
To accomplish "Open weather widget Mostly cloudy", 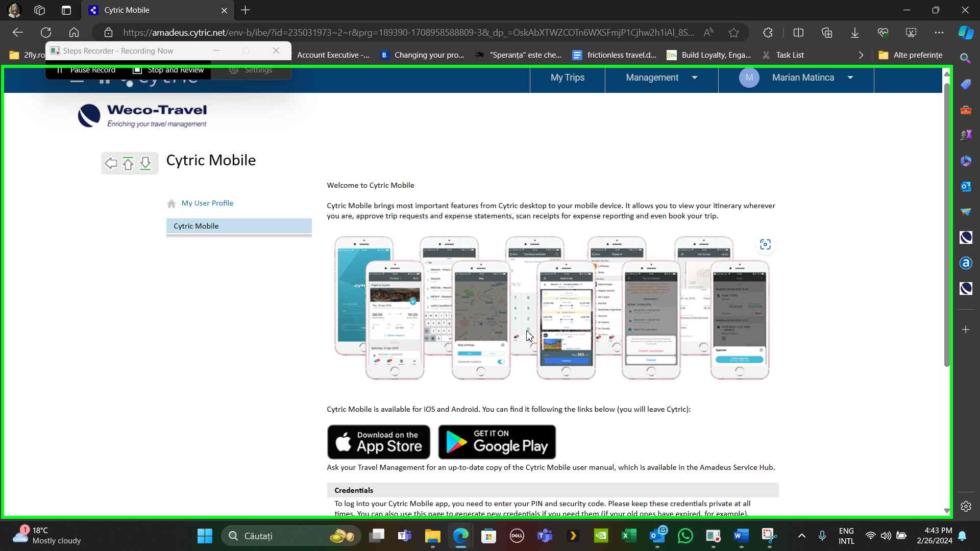I will 47,536.
